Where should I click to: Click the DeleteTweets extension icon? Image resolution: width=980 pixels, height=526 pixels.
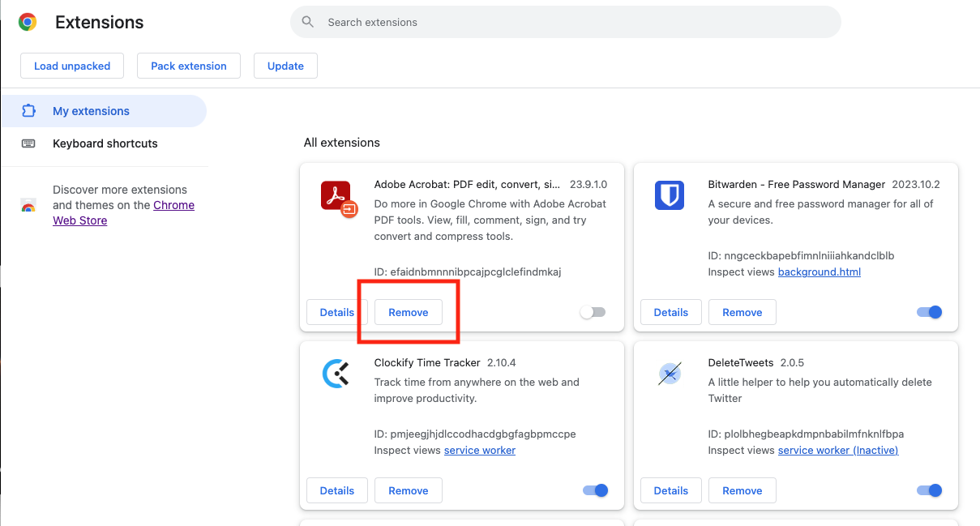pyautogui.click(x=670, y=374)
